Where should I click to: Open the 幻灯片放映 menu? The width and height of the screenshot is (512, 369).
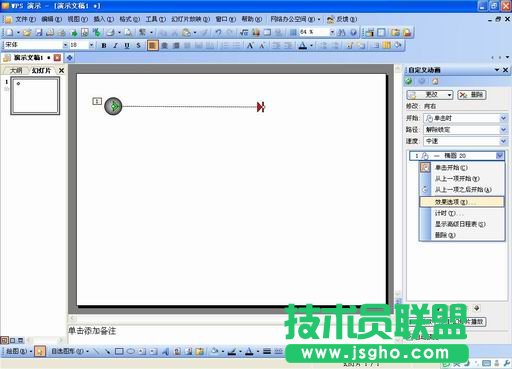190,19
